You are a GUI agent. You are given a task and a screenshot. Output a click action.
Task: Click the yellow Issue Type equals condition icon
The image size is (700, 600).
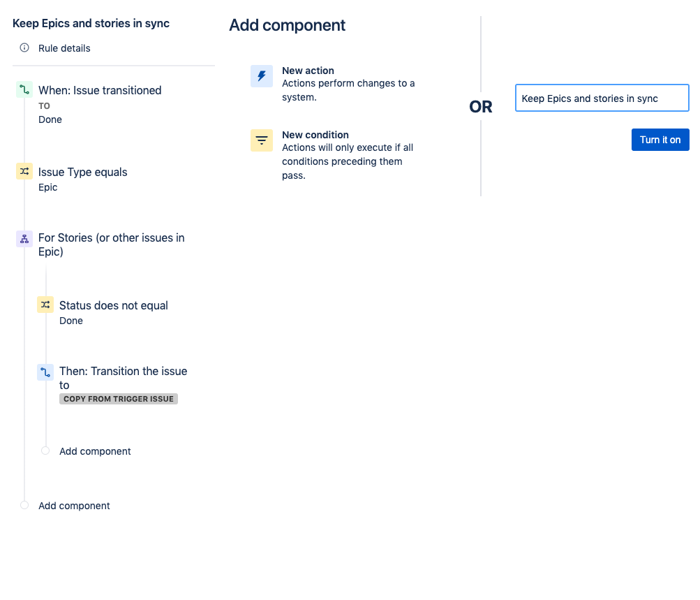pyautogui.click(x=24, y=171)
